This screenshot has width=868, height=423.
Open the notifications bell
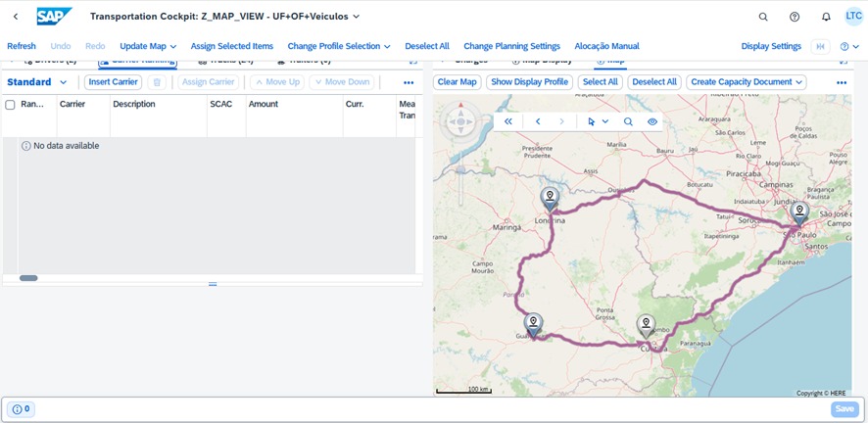pyautogui.click(x=826, y=17)
